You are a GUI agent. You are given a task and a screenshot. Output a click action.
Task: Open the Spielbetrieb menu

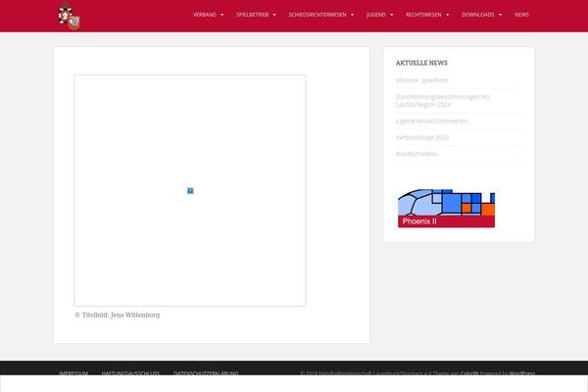point(253,15)
